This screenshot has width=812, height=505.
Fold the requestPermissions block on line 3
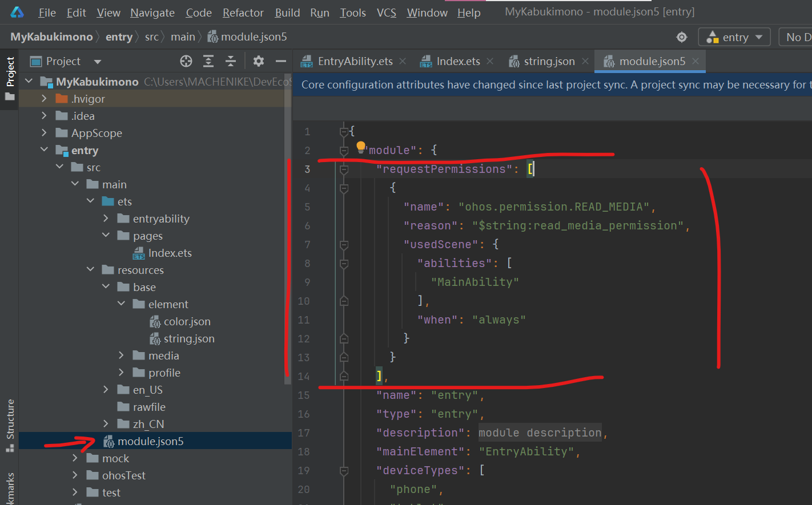click(x=344, y=169)
